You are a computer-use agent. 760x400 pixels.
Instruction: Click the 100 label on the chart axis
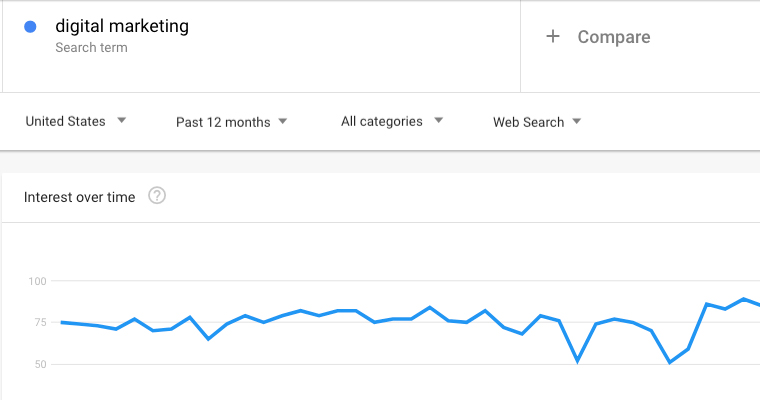(x=37, y=281)
